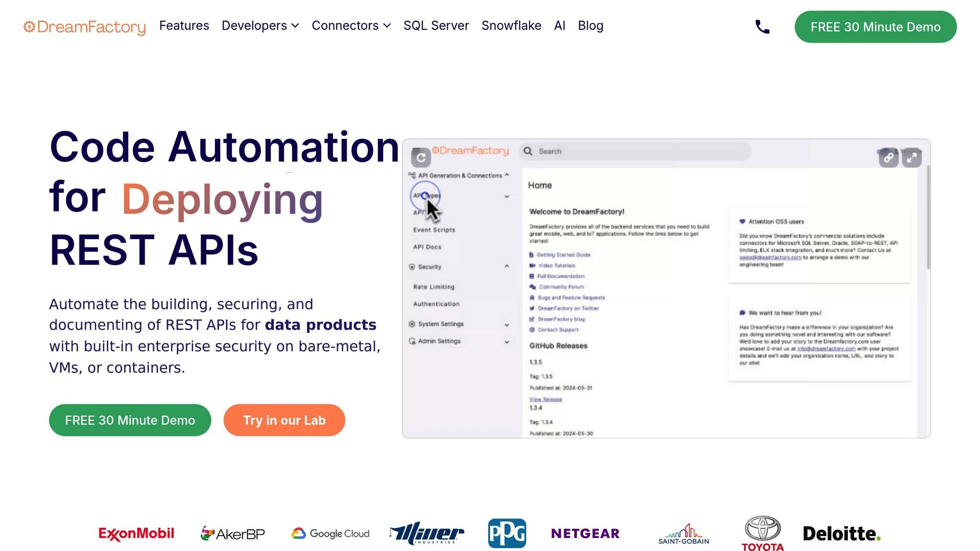Click the header FREE 30 Minute Demo button
Viewport: 980px width, 551px height.
click(x=875, y=27)
